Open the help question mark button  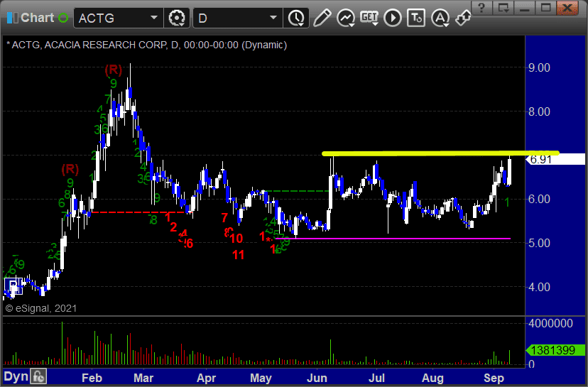point(481,8)
